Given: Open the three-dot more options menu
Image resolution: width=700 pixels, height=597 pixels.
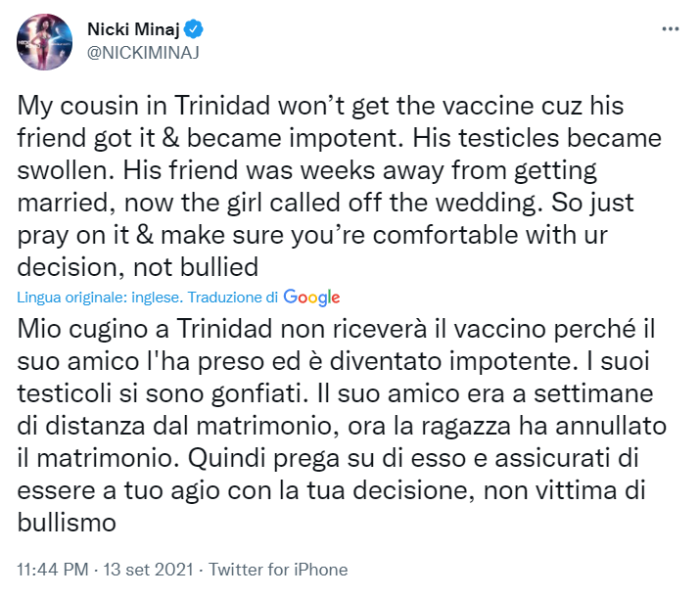Looking at the screenshot, I should tap(670, 29).
